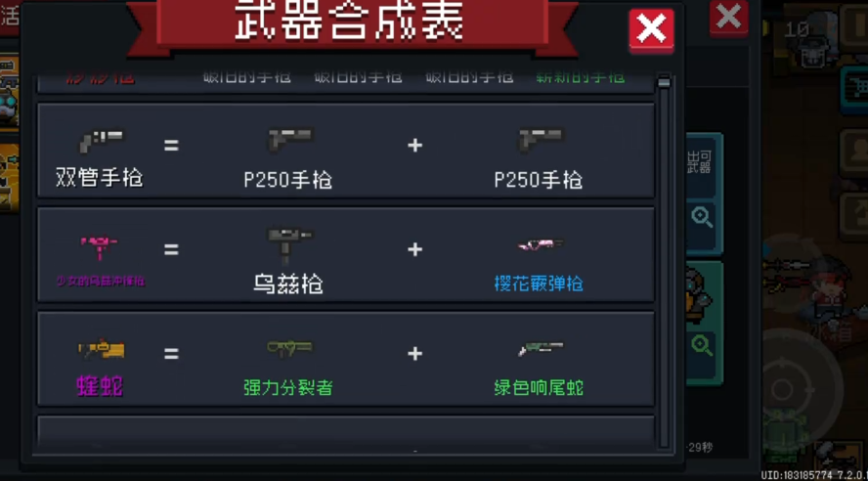This screenshot has width=868, height=481.
Task: Click the 双管手枪 result weapon icon
Action: [x=101, y=142]
